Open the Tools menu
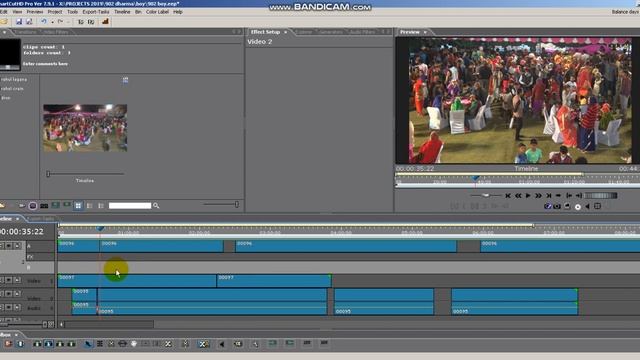This screenshot has height=360, width=640. point(72,12)
